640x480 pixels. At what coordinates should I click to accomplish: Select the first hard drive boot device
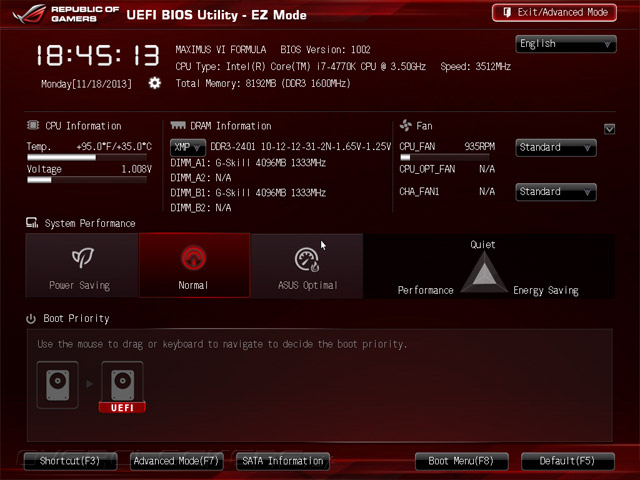(57, 385)
